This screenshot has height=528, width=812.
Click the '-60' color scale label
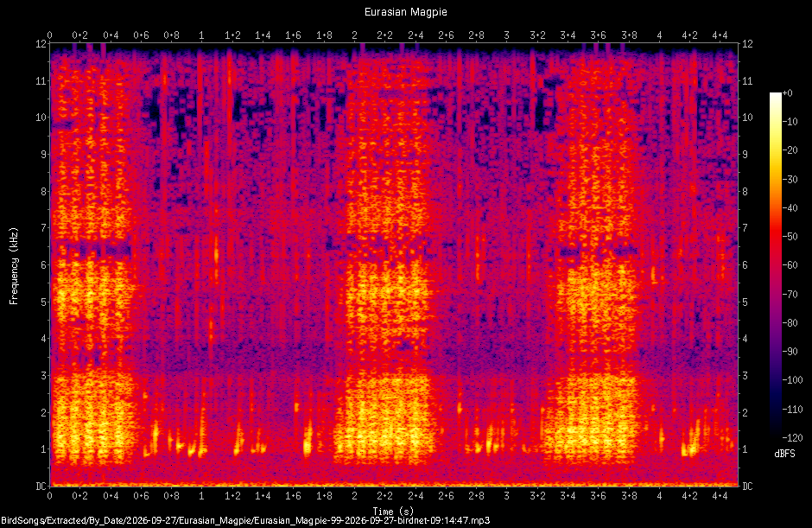click(x=790, y=265)
